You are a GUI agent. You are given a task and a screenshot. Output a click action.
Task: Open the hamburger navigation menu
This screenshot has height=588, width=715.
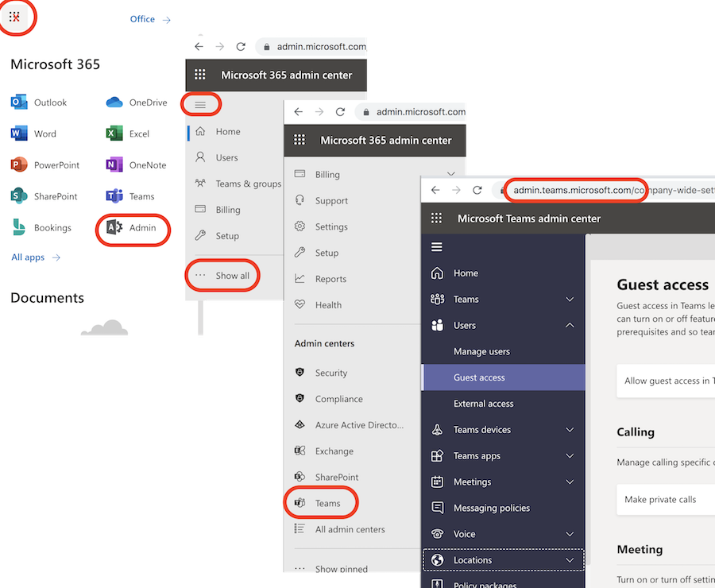201,103
